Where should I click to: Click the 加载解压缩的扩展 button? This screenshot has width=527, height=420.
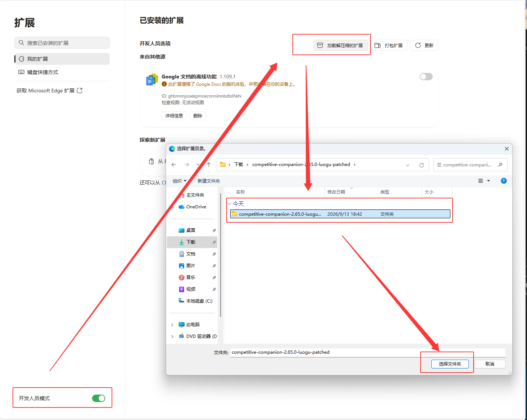point(341,45)
